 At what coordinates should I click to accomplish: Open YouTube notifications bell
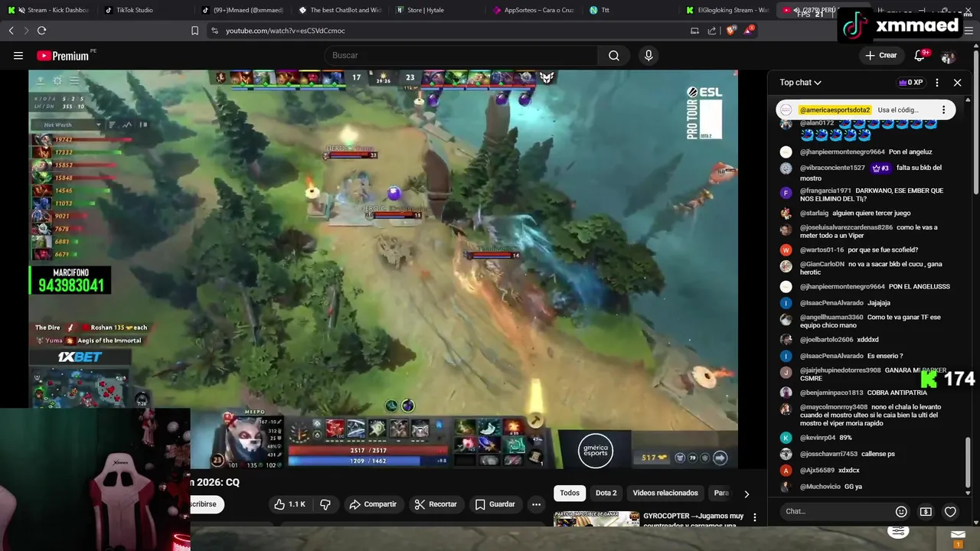(920, 55)
